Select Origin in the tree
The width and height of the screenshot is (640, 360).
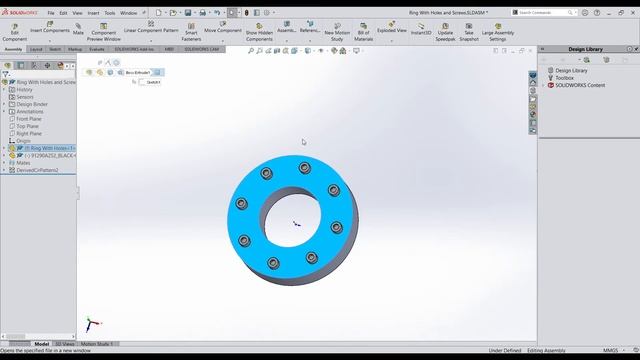[23, 141]
